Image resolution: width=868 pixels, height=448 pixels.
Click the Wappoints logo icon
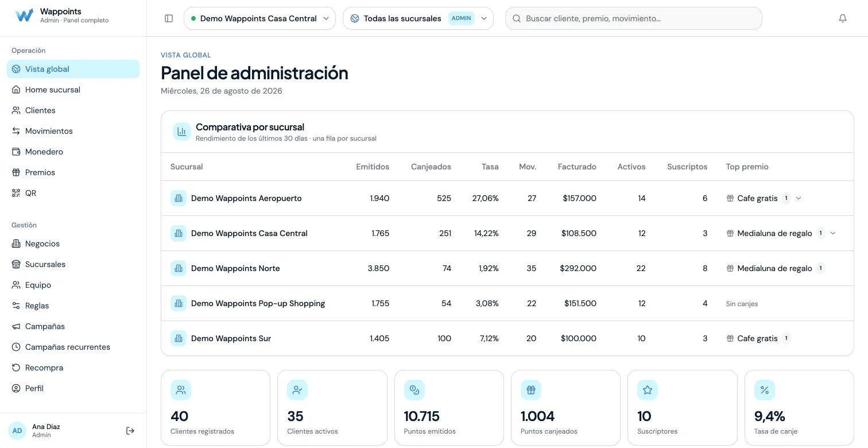point(24,16)
